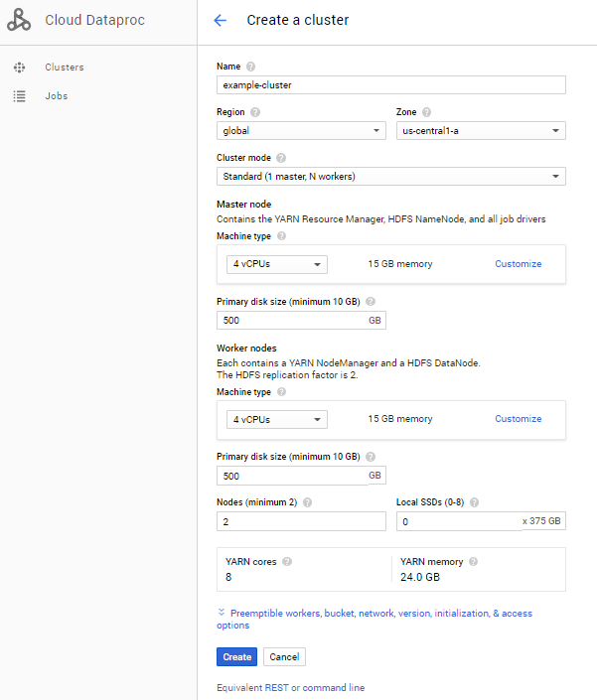This screenshot has height=700, width=597.
Task: Click the Name field containing example-cluster
Action: coord(391,84)
